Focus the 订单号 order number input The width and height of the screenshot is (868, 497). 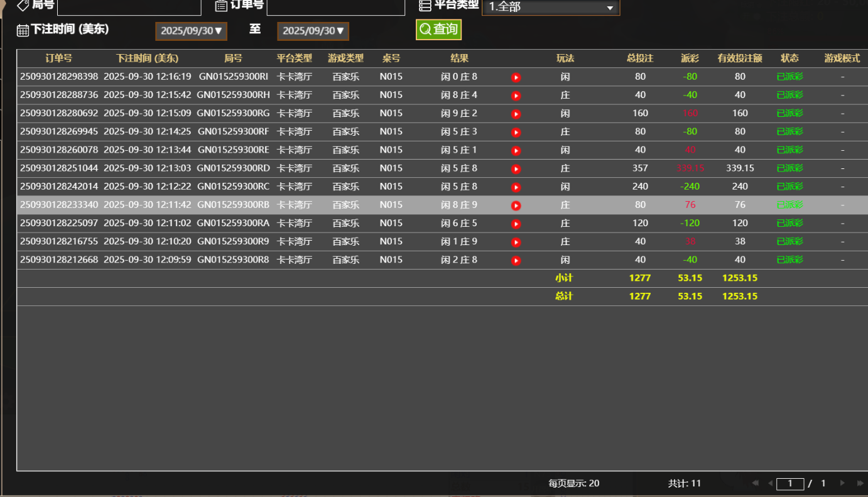coord(335,7)
